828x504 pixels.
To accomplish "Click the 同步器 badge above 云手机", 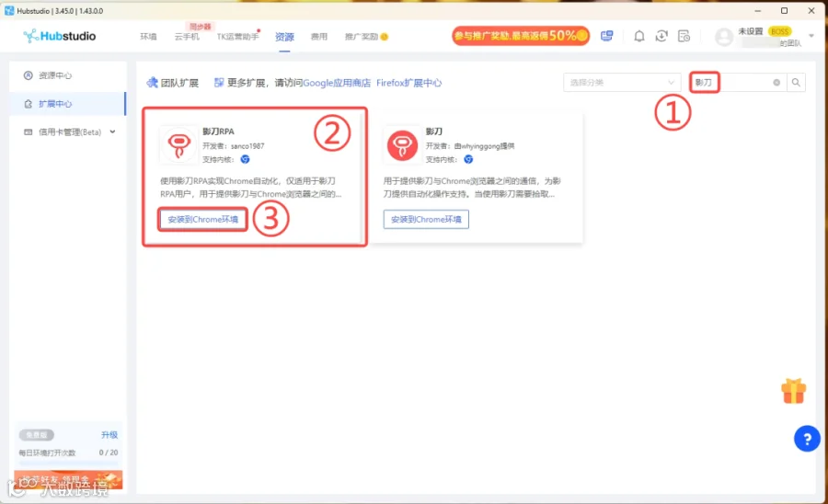I will point(201,27).
